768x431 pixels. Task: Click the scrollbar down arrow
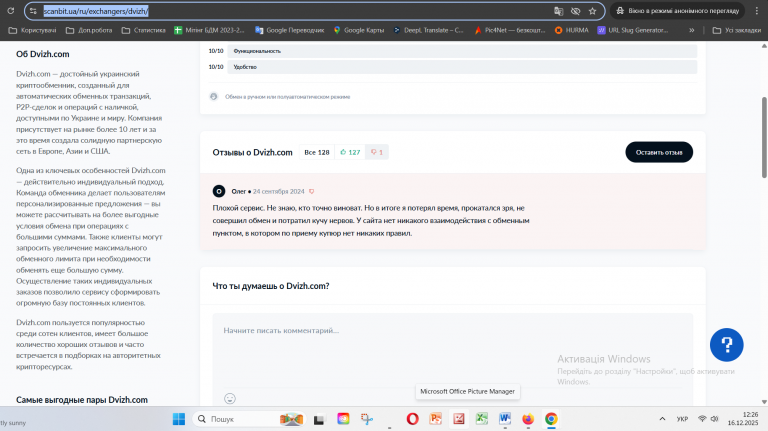[x=764, y=402]
